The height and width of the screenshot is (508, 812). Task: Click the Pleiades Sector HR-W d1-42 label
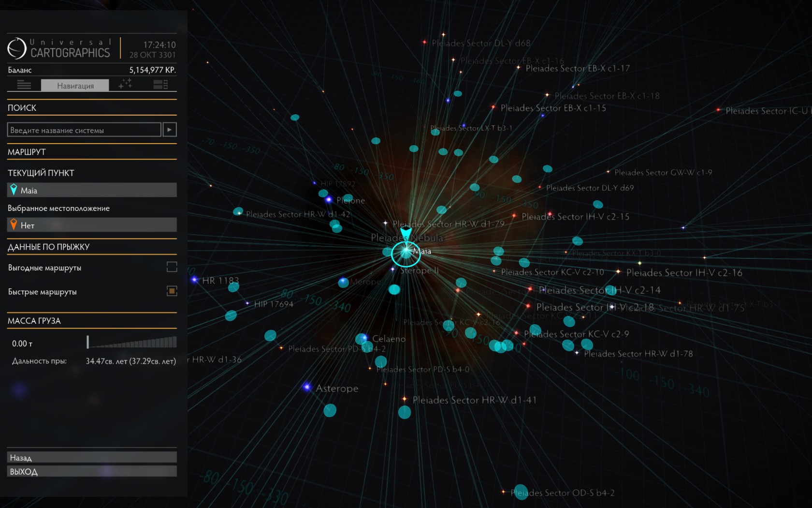pyautogui.click(x=298, y=214)
